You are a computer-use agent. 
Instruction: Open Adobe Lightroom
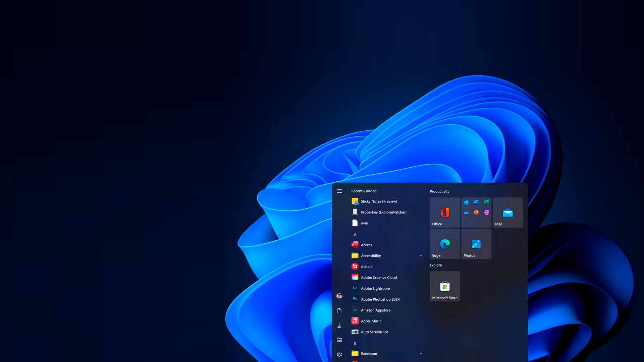pyautogui.click(x=376, y=288)
